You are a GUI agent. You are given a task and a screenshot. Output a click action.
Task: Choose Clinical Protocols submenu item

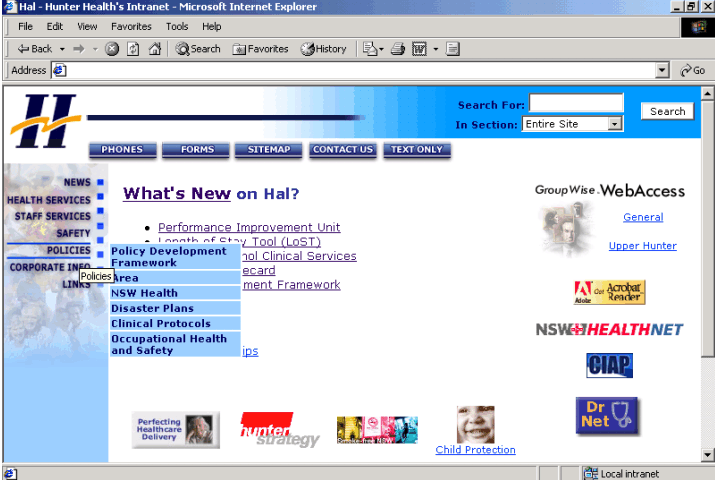tap(175, 323)
